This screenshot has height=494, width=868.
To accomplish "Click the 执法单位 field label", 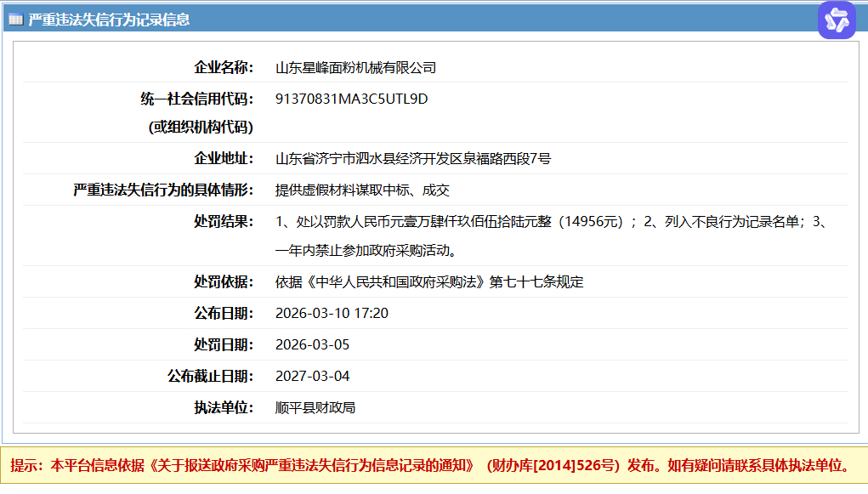I will point(224,407).
